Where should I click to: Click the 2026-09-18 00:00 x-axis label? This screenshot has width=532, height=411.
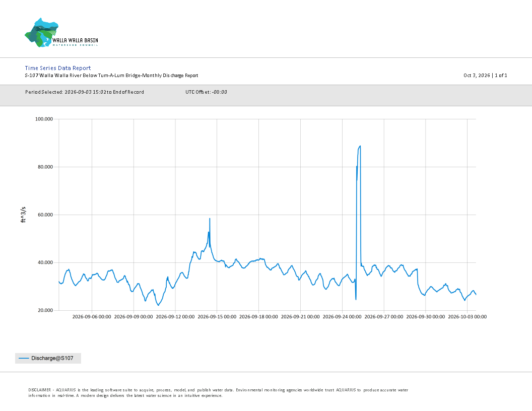pos(258,317)
